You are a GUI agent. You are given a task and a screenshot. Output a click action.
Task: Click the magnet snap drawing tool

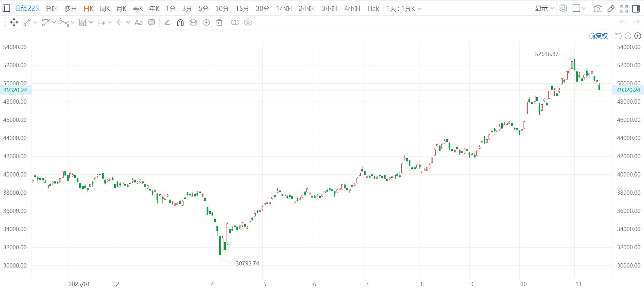point(180,23)
